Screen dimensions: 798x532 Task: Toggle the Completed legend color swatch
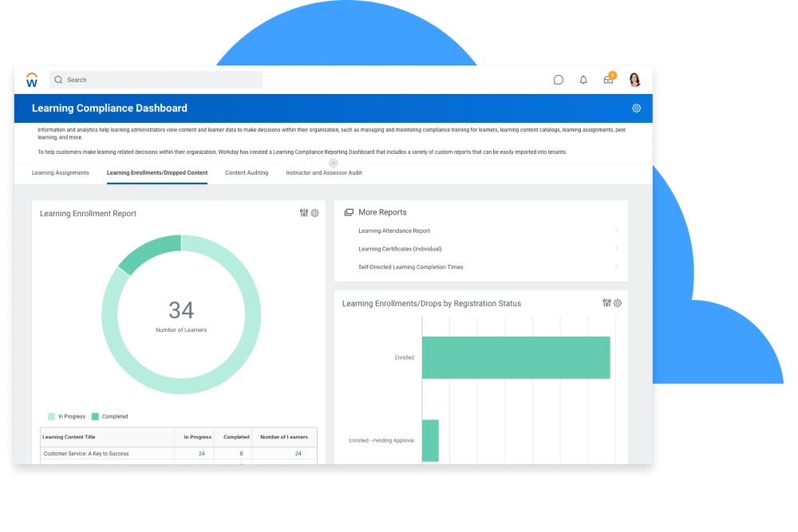[x=95, y=416]
